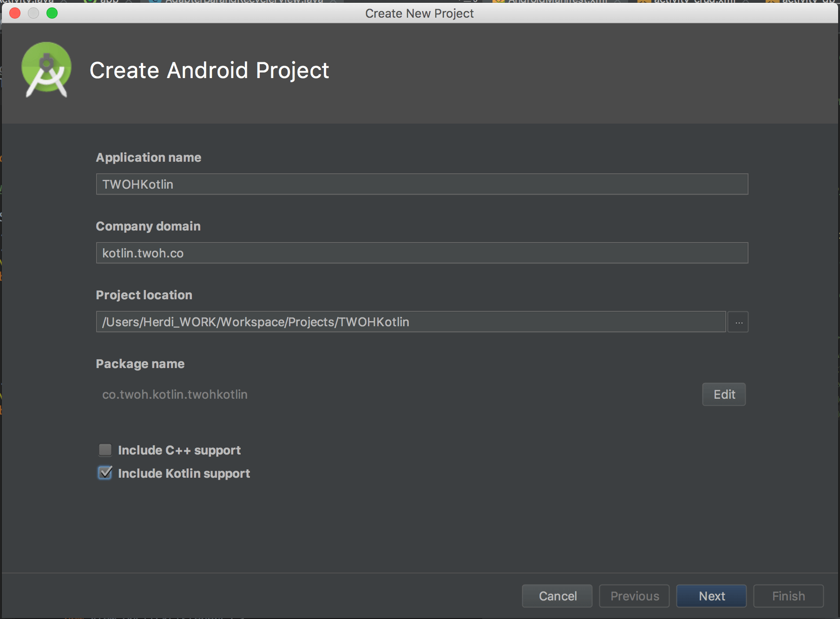The image size is (840, 619).
Task: Cancel the new project wizard
Action: tap(557, 596)
